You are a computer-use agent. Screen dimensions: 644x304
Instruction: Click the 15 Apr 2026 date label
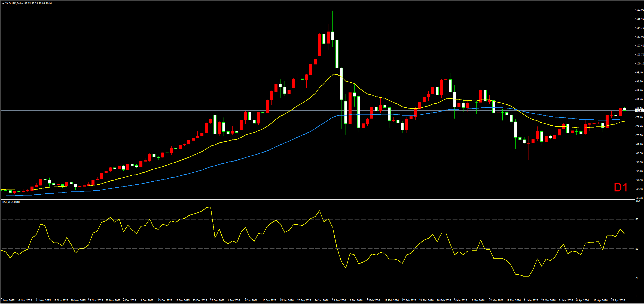point(618,300)
